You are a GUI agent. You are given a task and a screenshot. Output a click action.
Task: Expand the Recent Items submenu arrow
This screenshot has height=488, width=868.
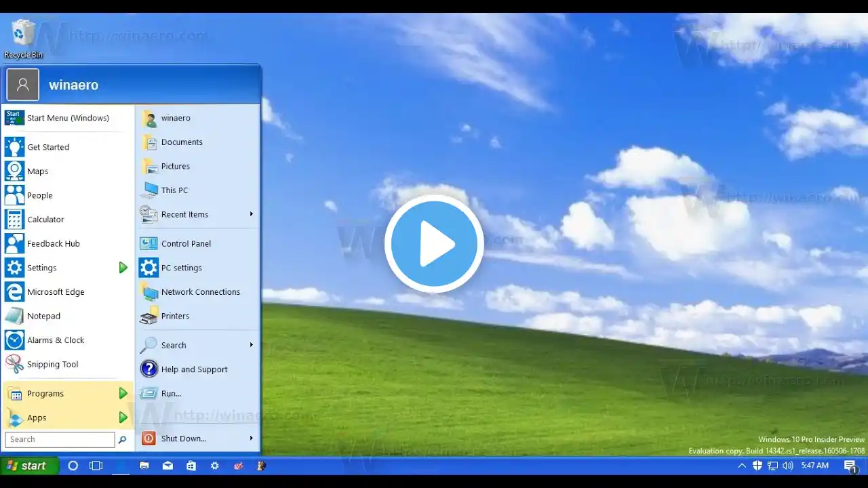pos(251,214)
